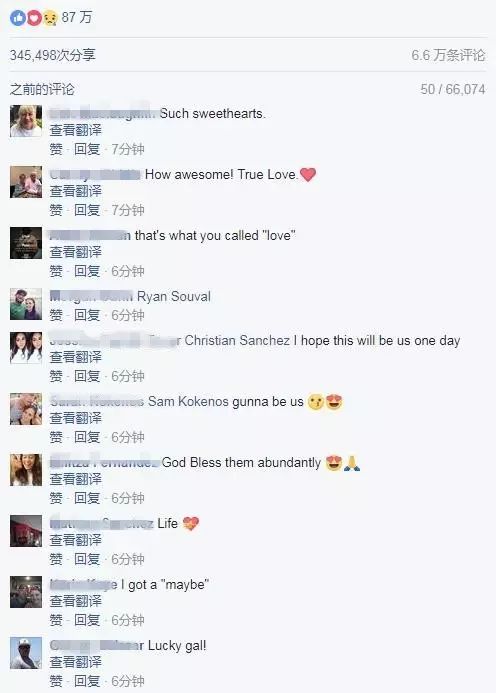Click the blue Like reaction icon
This screenshot has height=693, width=496.
tap(18, 18)
